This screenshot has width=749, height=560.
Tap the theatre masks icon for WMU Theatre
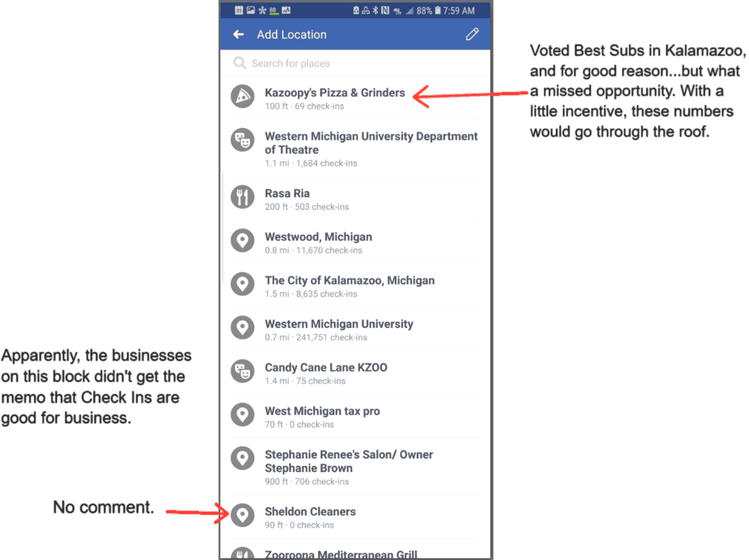pyautogui.click(x=243, y=140)
